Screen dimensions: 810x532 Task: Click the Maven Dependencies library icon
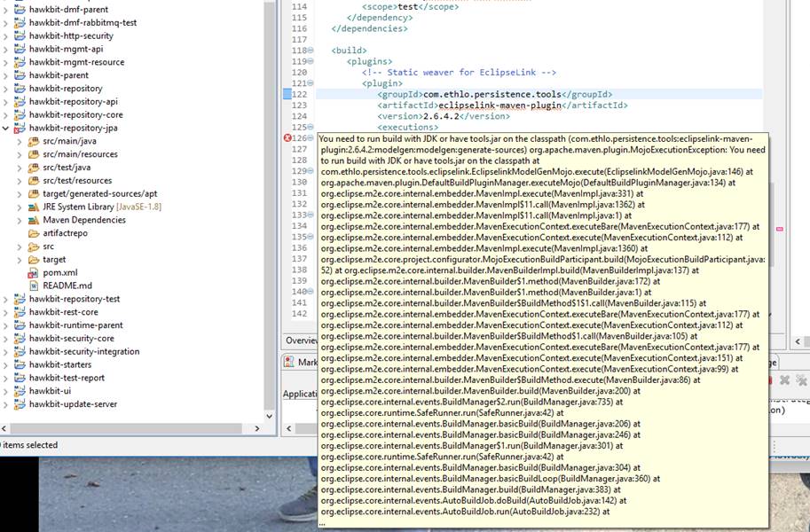[34, 220]
